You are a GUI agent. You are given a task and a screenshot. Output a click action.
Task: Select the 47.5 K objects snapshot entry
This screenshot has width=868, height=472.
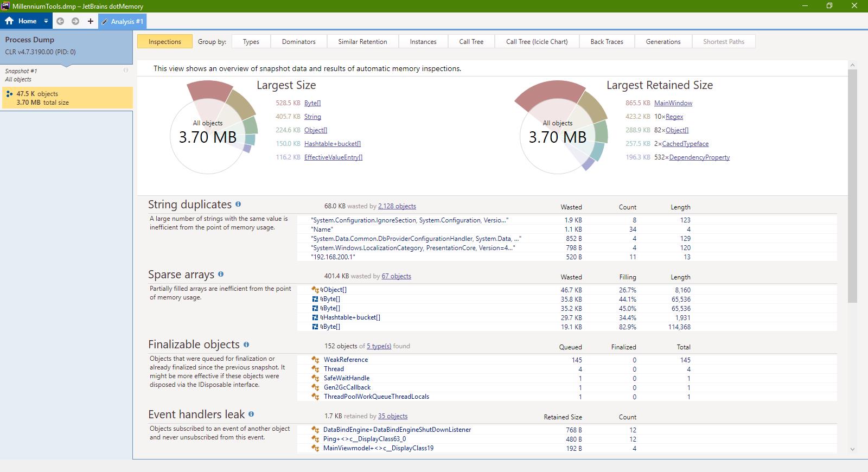tap(67, 98)
